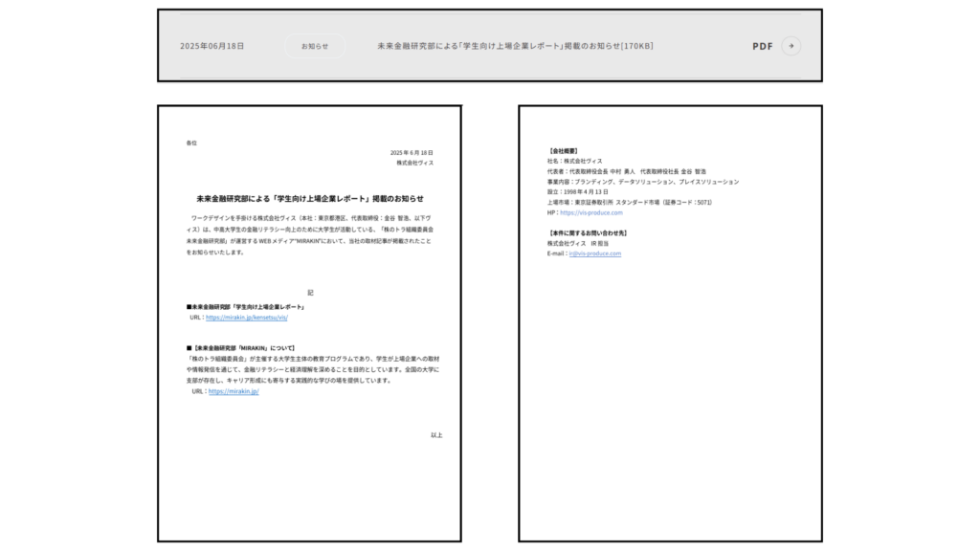Click the 各位 salutation at page top
980x551 pixels.
191,143
